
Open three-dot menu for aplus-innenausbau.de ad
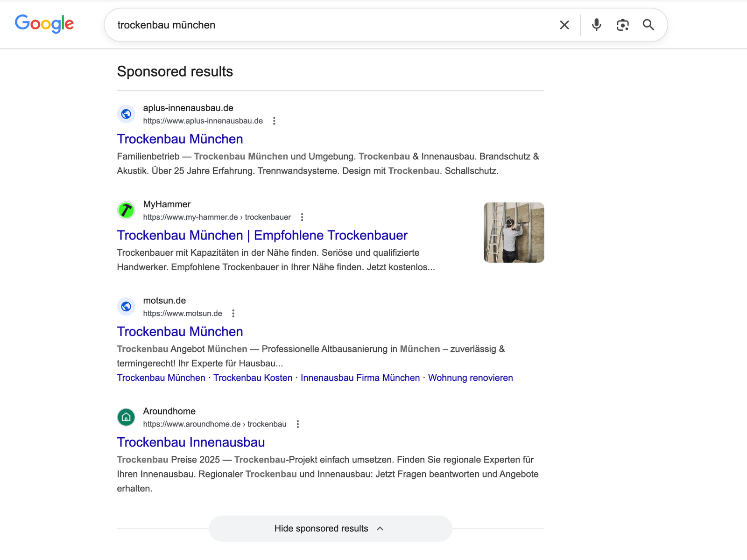pos(274,121)
